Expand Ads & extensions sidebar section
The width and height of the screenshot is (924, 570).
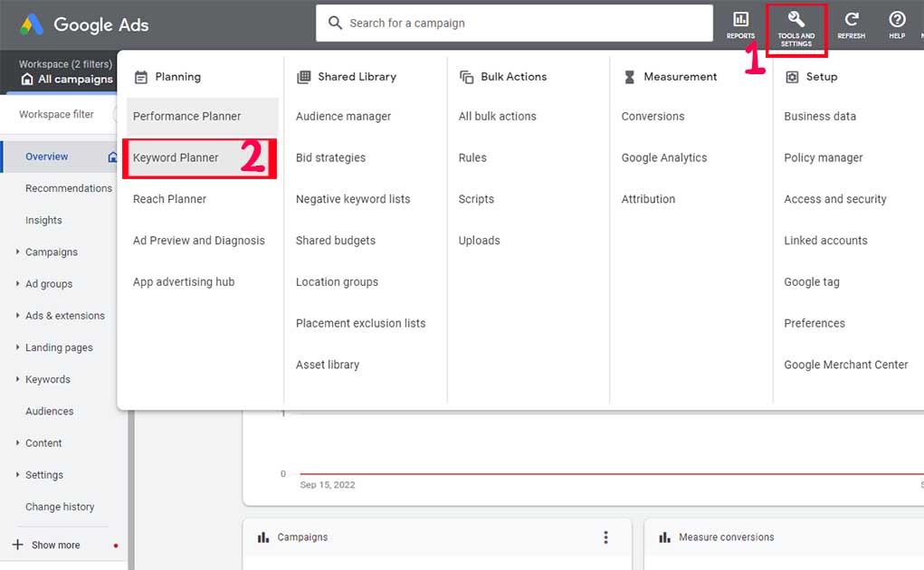18,315
